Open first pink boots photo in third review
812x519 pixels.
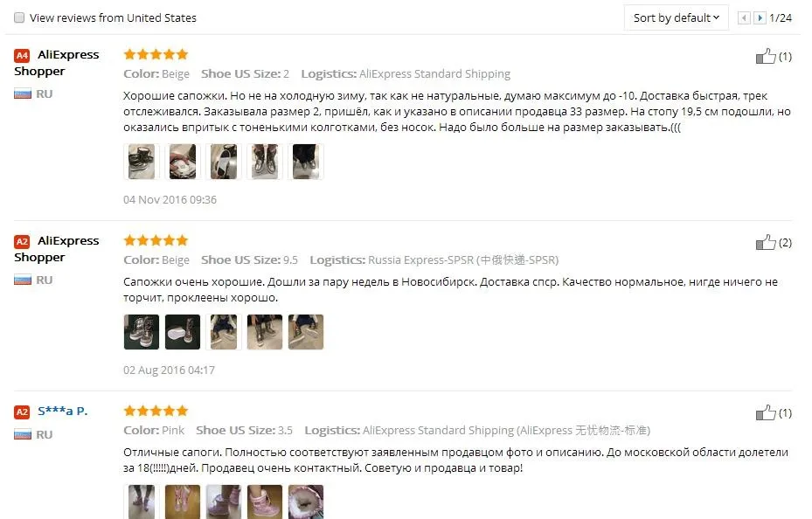click(142, 502)
